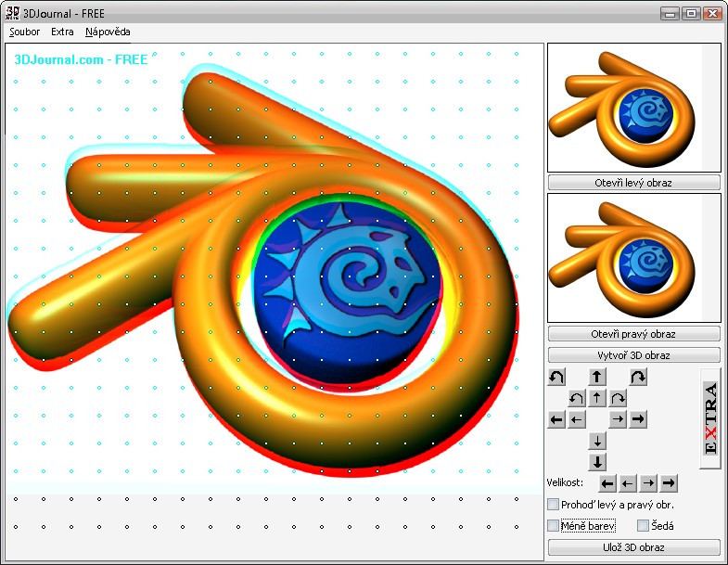Click the thin right arrow in Velikost row
The image size is (728, 565).
(x=648, y=483)
